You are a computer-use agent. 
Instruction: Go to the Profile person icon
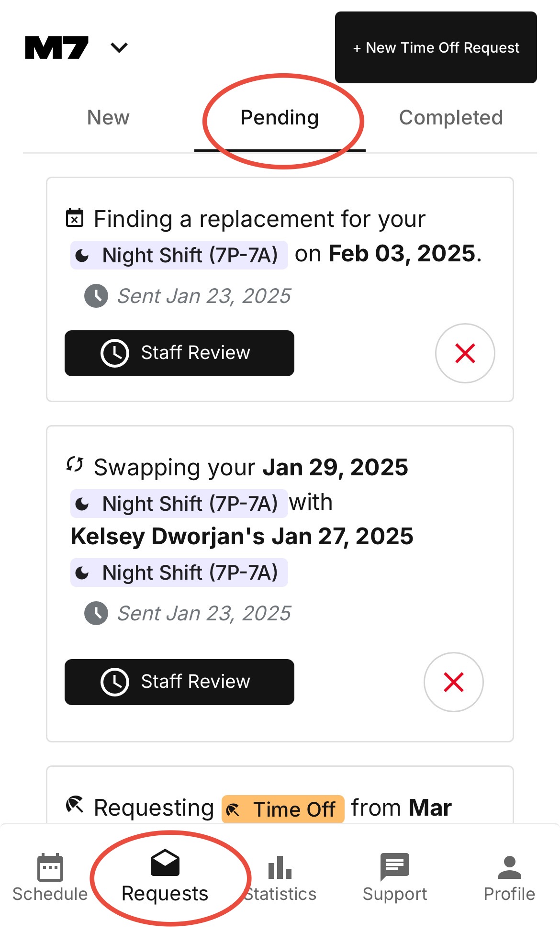(x=509, y=867)
